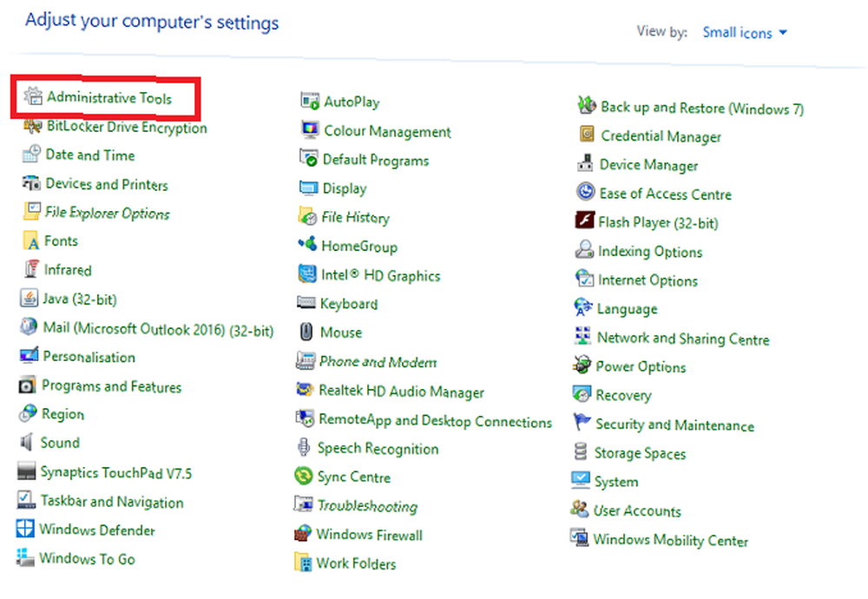Open the Recovery link
The image size is (868, 599).
point(623,395)
